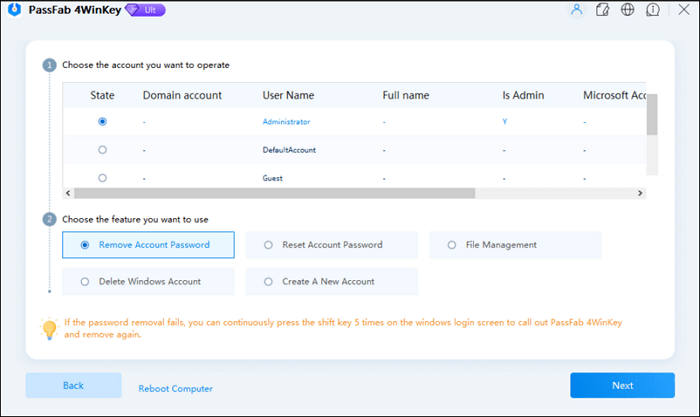Open the language globe icon
The width and height of the screenshot is (700, 417).
click(x=628, y=10)
